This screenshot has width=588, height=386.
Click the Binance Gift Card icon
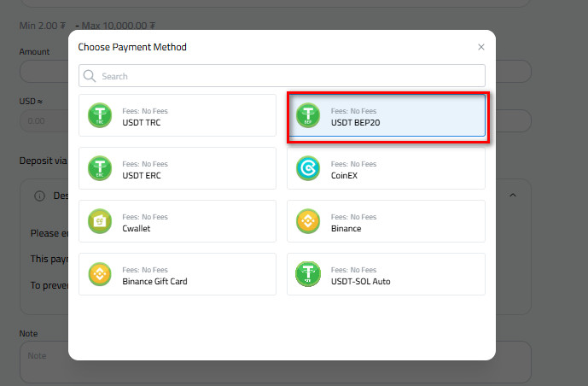(x=100, y=274)
